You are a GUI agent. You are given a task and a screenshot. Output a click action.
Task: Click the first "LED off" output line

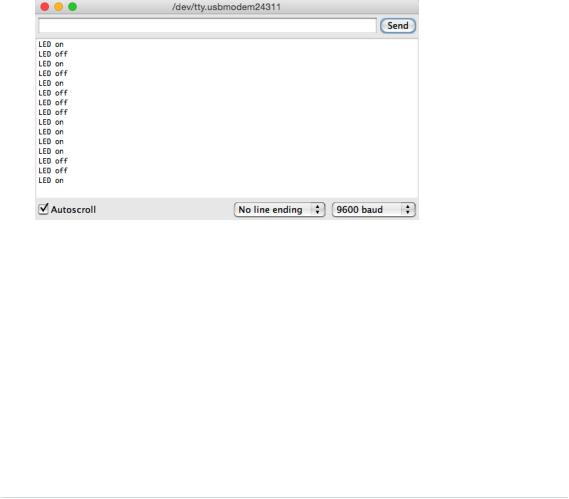(53, 54)
